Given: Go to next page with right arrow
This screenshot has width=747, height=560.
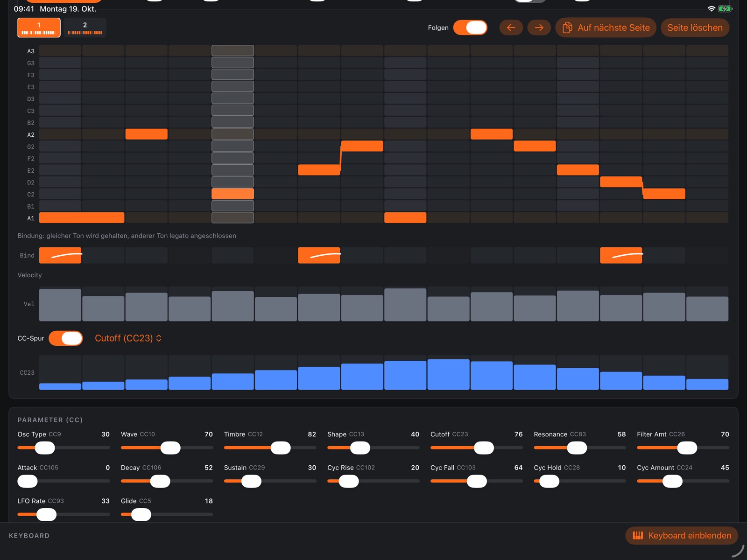Looking at the screenshot, I should [x=539, y=28].
